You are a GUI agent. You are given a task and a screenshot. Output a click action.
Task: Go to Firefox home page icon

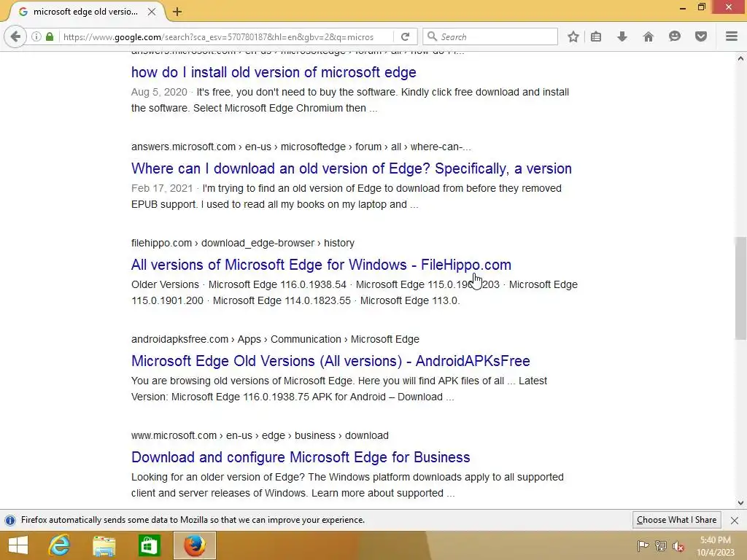point(648,36)
